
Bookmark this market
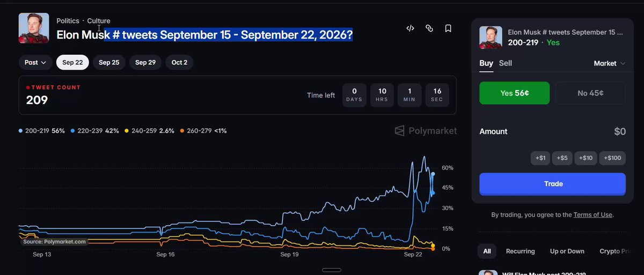(x=448, y=28)
